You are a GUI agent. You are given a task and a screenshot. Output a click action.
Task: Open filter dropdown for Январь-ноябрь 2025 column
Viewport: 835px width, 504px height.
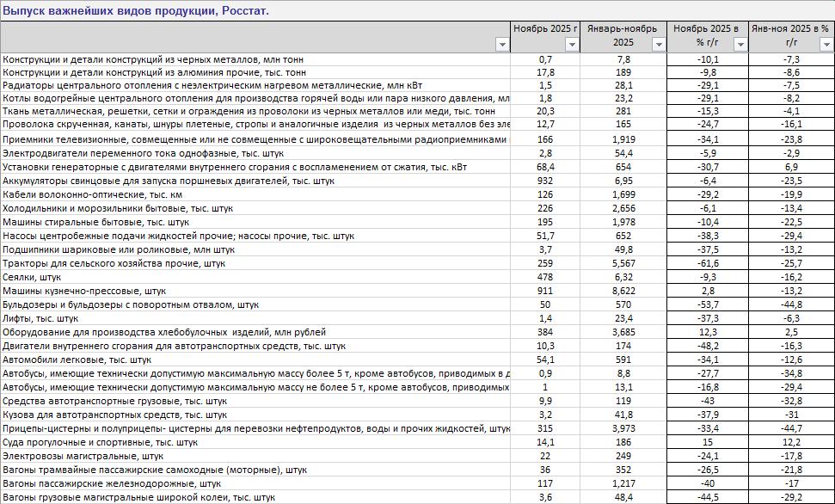click(658, 45)
